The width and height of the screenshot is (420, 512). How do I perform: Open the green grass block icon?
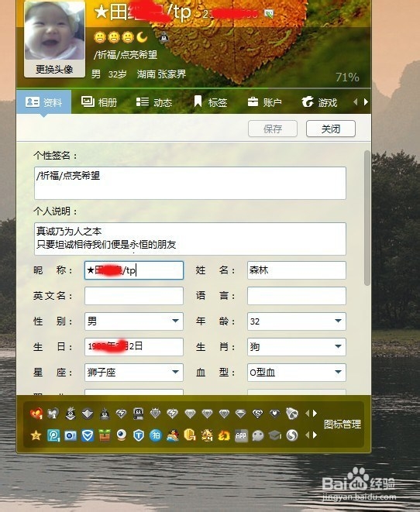(105, 435)
